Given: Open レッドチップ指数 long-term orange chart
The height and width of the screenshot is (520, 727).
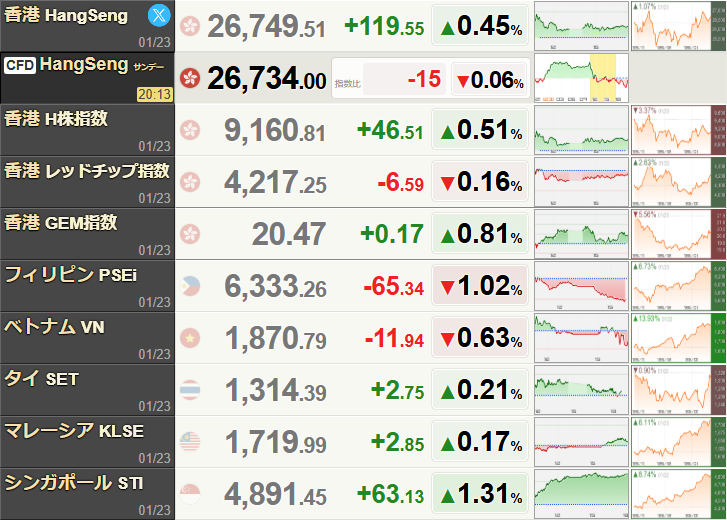Looking at the screenshot, I should tap(679, 182).
